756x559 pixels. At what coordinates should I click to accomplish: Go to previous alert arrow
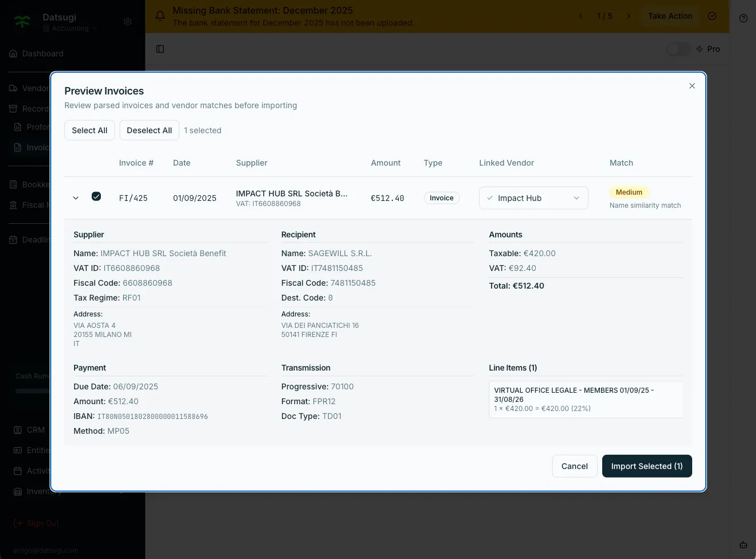[581, 16]
